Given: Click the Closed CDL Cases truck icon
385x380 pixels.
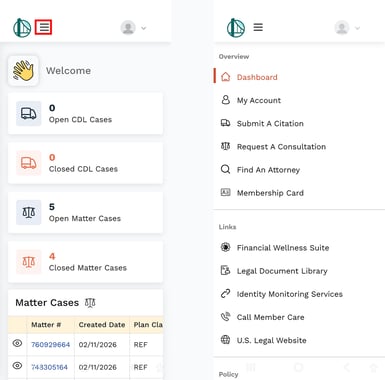Looking at the screenshot, I should pyautogui.click(x=29, y=163).
